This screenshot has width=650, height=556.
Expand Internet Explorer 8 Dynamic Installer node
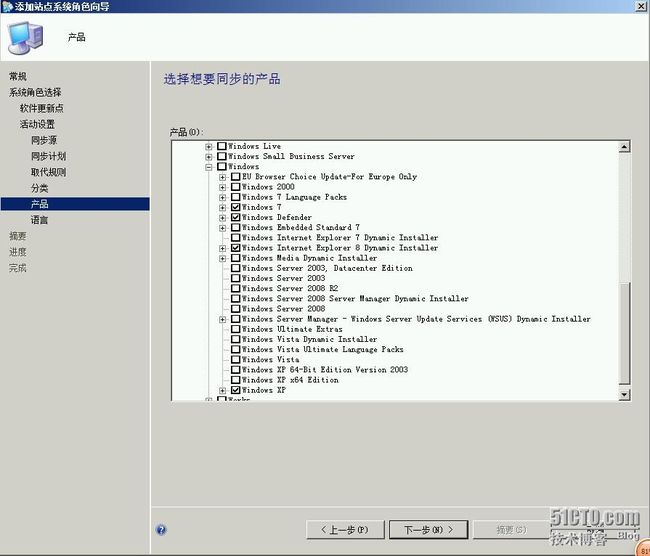(223, 248)
